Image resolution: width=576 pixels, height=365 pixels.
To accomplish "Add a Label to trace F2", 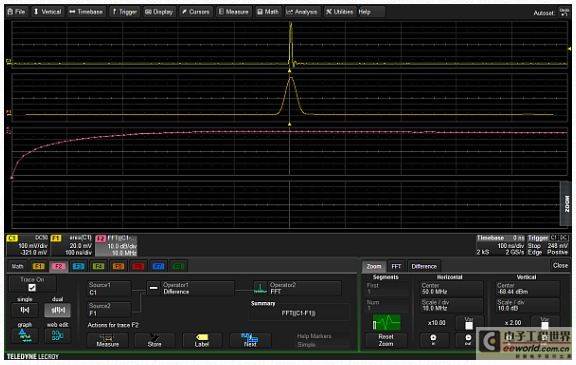I will pos(202,340).
